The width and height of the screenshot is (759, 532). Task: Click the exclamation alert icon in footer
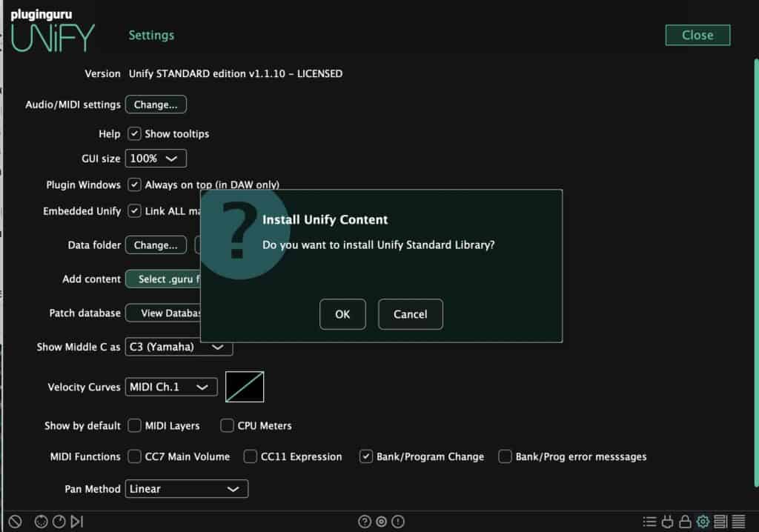point(398,522)
